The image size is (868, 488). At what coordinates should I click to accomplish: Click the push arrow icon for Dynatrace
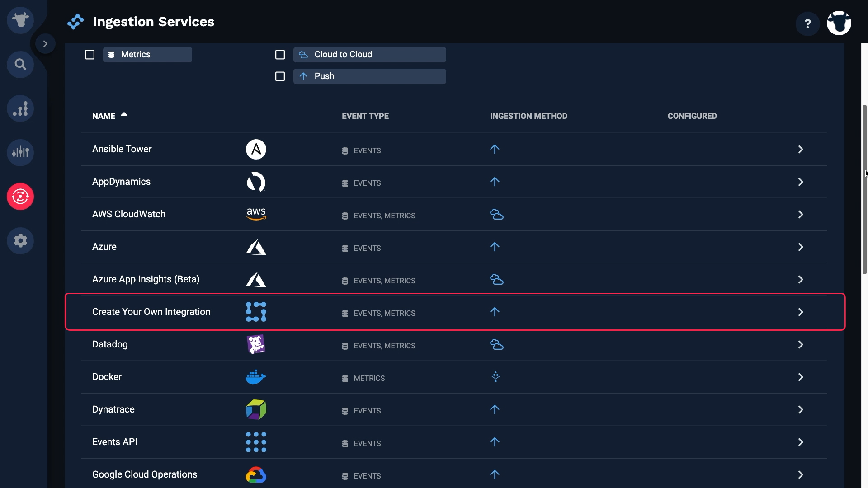point(495,409)
